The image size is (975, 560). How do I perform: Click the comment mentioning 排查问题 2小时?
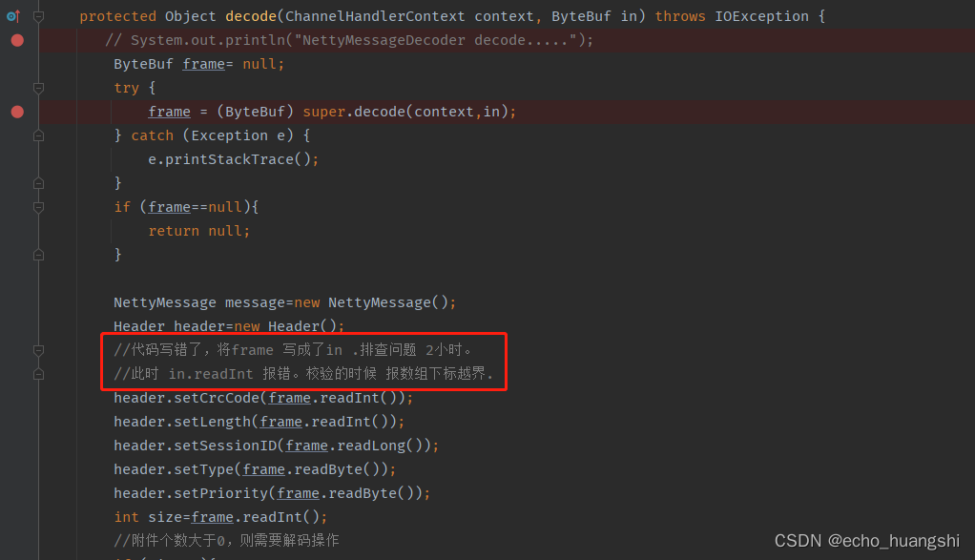click(294, 350)
